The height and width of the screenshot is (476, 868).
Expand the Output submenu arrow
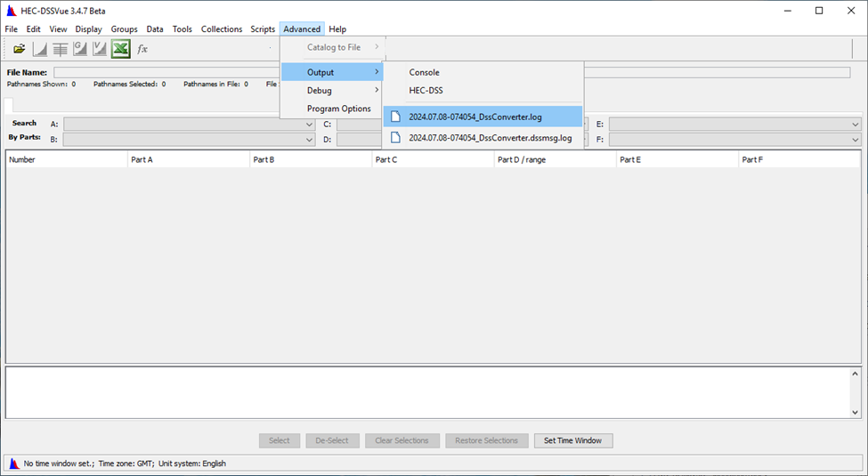coord(377,72)
